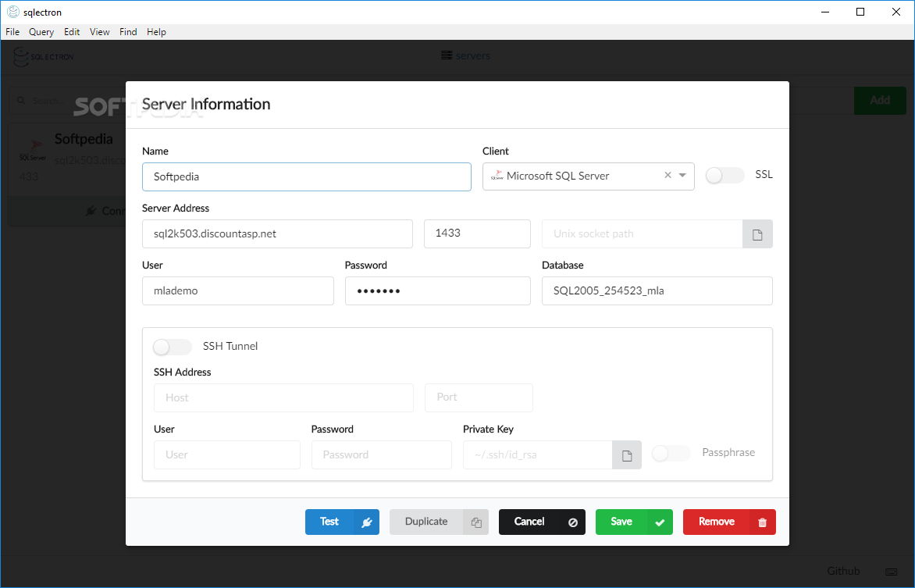The image size is (915, 588).
Task: Open the View menu
Action: (99, 31)
